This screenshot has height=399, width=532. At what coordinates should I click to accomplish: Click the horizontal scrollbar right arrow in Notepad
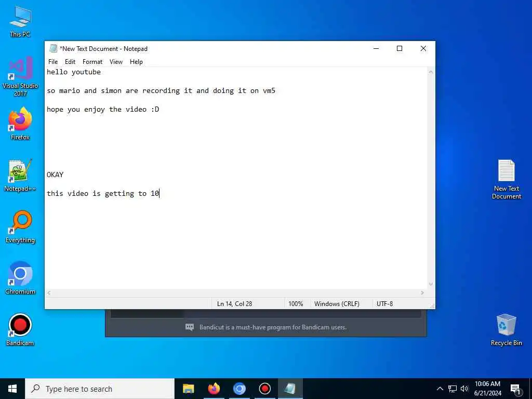point(422,293)
